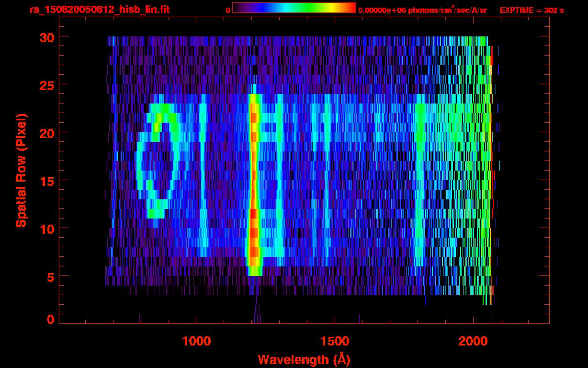588x368 pixels.
Task: Click the 5.00000e+06 photons/cm²/sec/A/sr label
Action: tap(422, 10)
